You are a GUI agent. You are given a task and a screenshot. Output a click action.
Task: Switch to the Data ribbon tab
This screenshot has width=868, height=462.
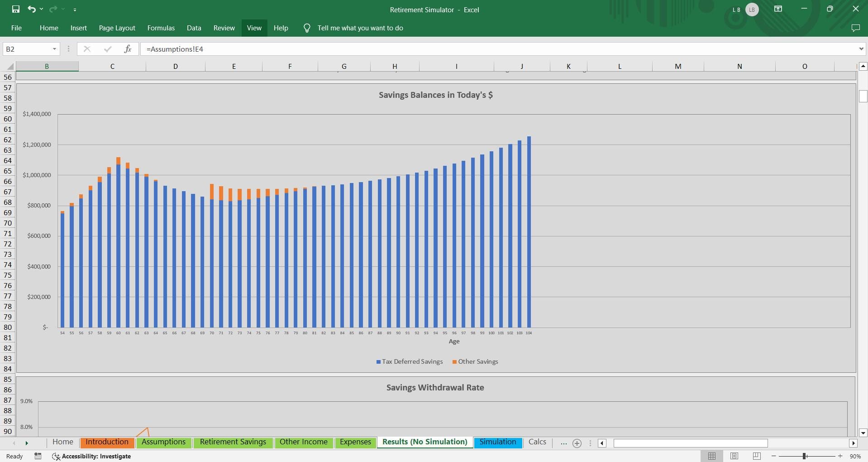point(193,28)
